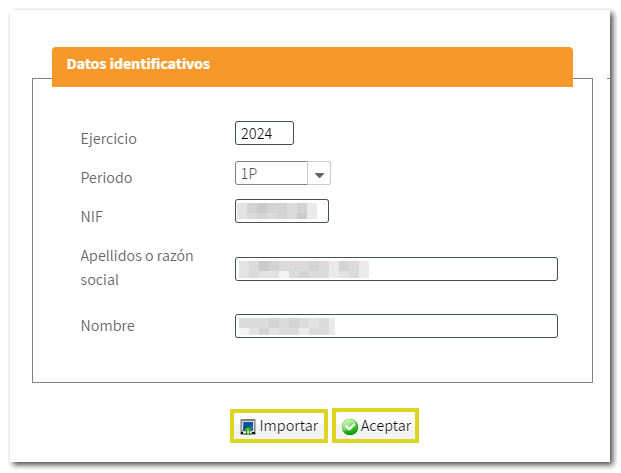Click the blurred name in Nombre

click(285, 326)
